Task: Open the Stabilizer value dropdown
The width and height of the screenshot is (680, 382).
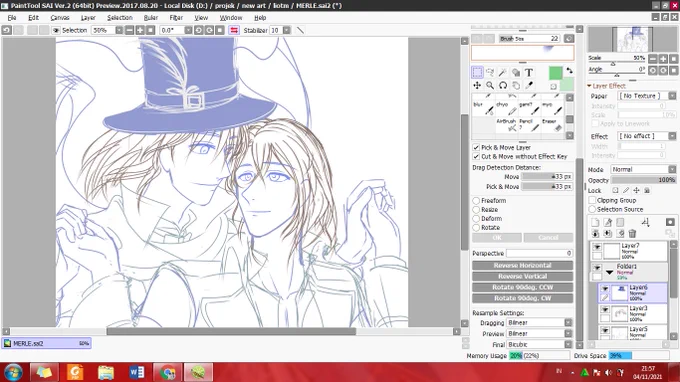Action: click(287, 30)
